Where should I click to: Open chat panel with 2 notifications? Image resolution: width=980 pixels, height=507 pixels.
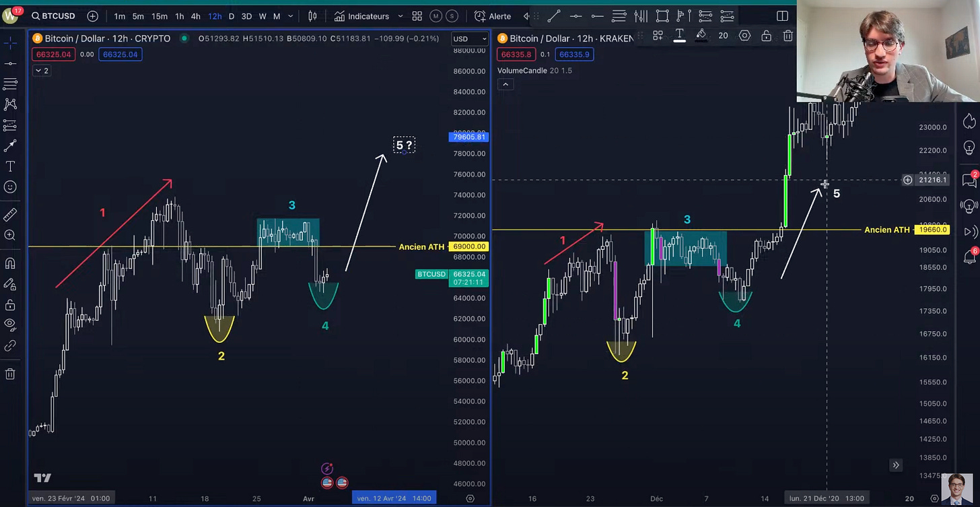tap(970, 179)
